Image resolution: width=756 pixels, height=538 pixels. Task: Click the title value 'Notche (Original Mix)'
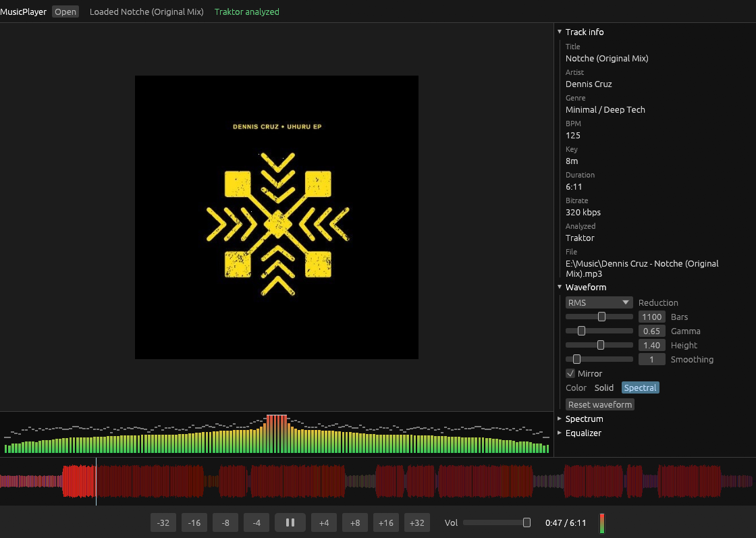coord(607,58)
